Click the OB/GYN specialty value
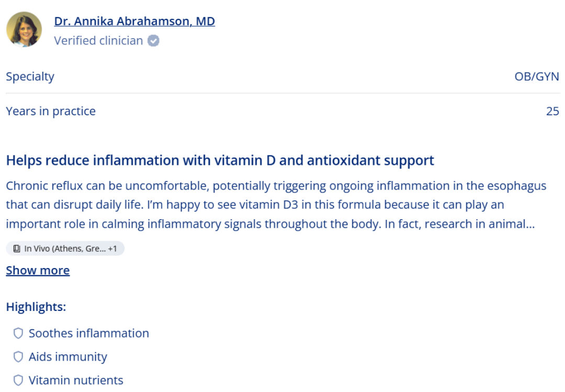This screenshot has height=392, width=565. 537,76
